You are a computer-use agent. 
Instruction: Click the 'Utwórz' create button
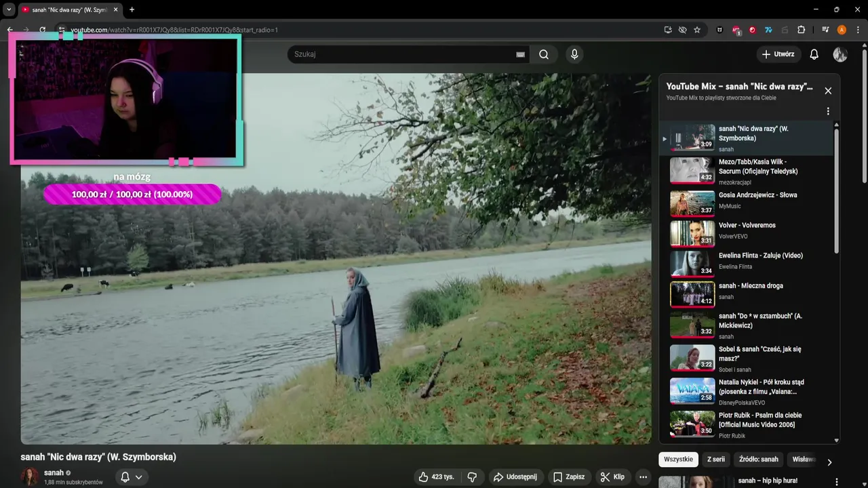click(778, 54)
